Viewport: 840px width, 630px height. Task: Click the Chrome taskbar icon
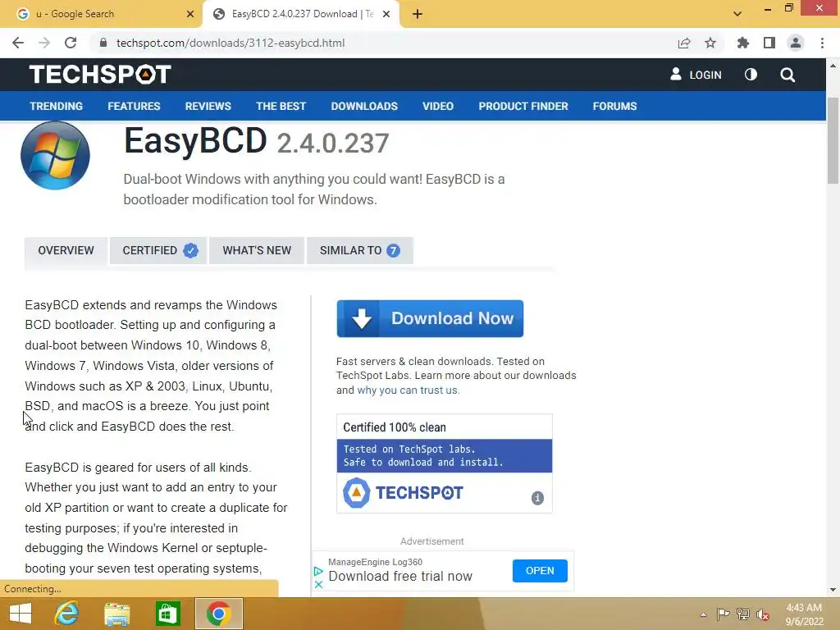218,614
